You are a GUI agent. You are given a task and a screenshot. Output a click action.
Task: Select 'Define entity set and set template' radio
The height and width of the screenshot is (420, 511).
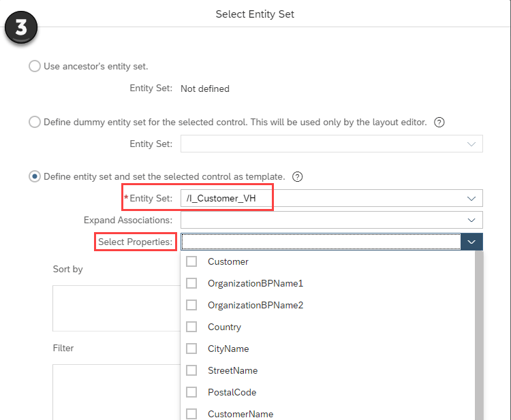click(35, 177)
